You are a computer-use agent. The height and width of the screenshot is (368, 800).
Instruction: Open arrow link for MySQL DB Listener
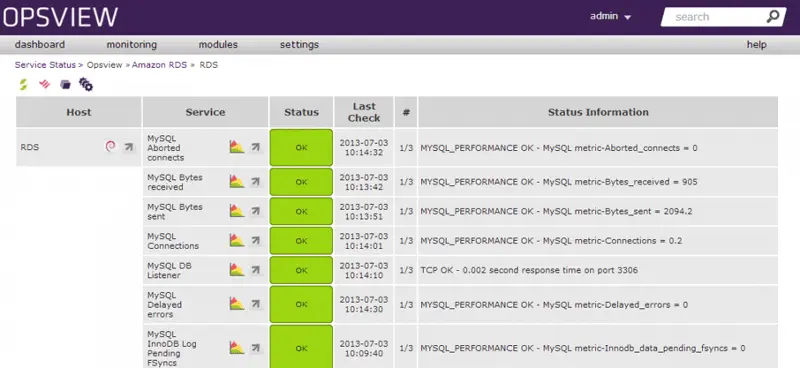(256, 269)
